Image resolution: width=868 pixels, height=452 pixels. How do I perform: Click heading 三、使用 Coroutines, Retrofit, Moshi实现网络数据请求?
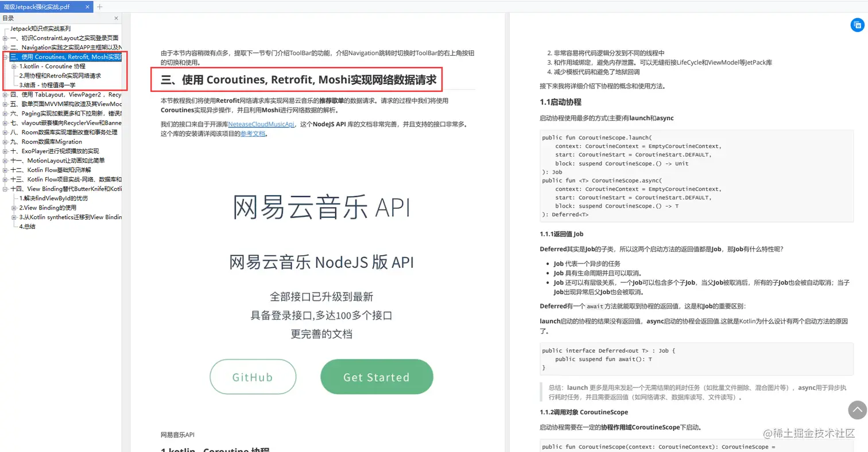(299, 80)
